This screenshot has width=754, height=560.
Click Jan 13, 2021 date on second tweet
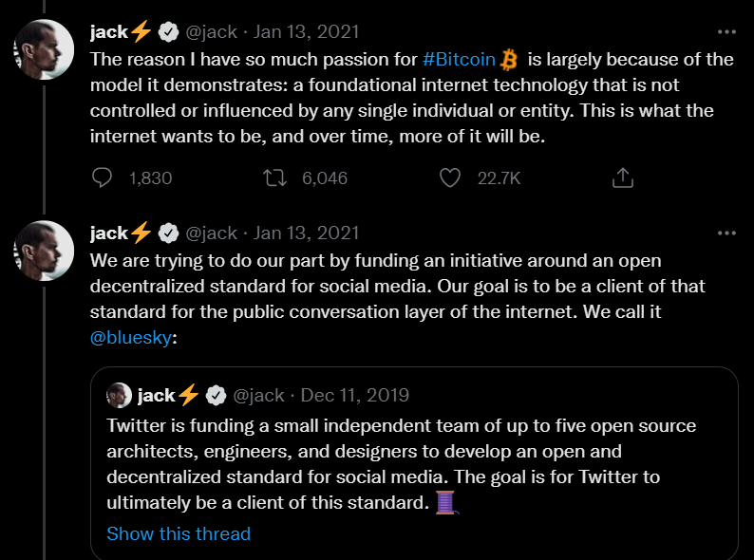coord(307,233)
